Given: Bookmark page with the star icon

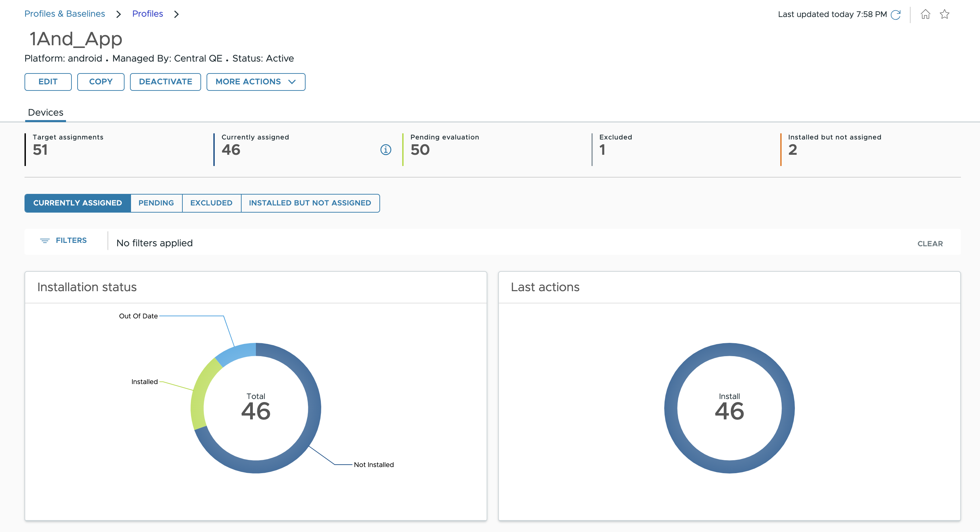Looking at the screenshot, I should [x=944, y=14].
